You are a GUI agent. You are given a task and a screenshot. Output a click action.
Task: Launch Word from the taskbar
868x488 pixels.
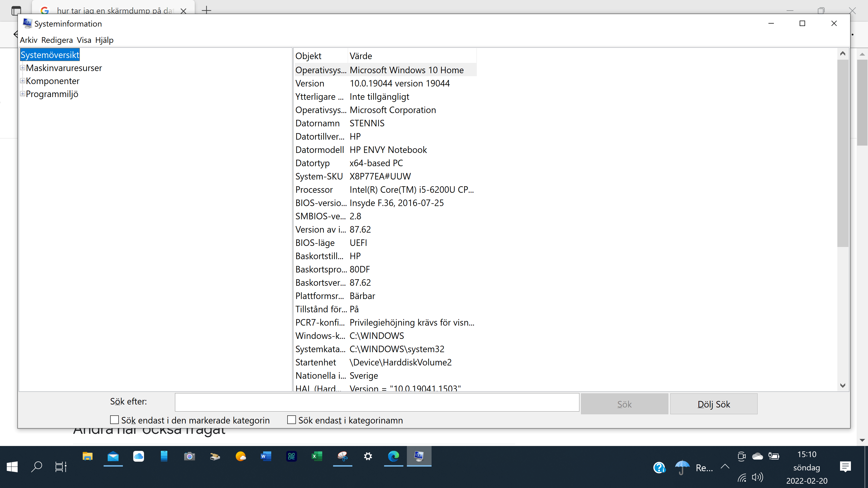[x=266, y=457]
